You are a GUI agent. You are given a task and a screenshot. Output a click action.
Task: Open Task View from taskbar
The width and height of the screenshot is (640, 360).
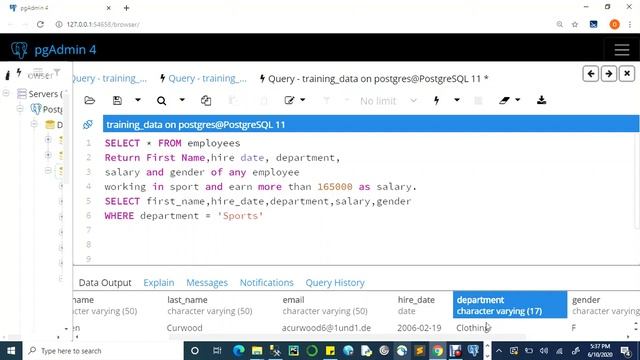[217, 351]
